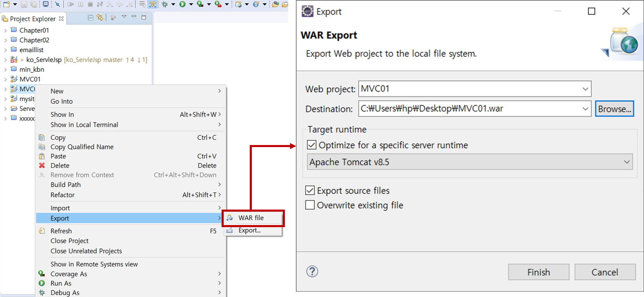Click the Step Return icon
The image size is (644, 297).
(130, 4)
